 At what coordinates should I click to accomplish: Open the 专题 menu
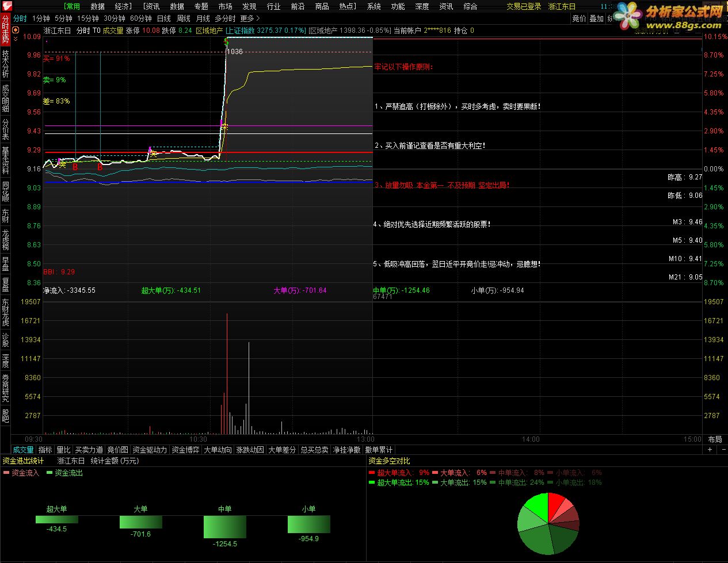click(x=201, y=6)
